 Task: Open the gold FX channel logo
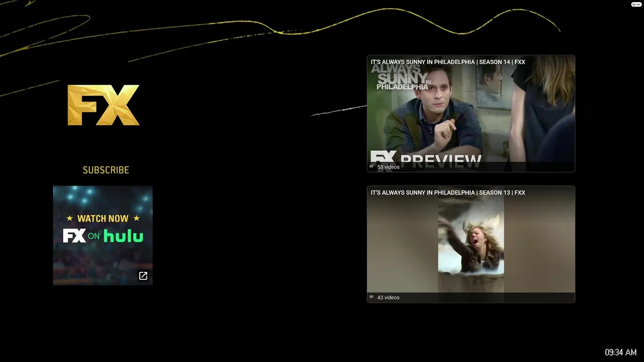[x=104, y=105]
